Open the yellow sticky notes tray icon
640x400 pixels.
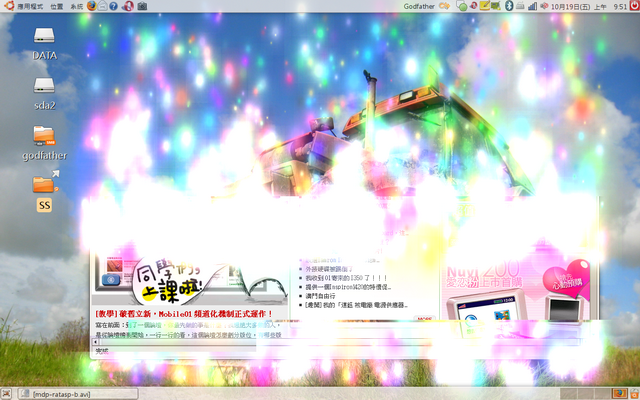tap(484, 6)
